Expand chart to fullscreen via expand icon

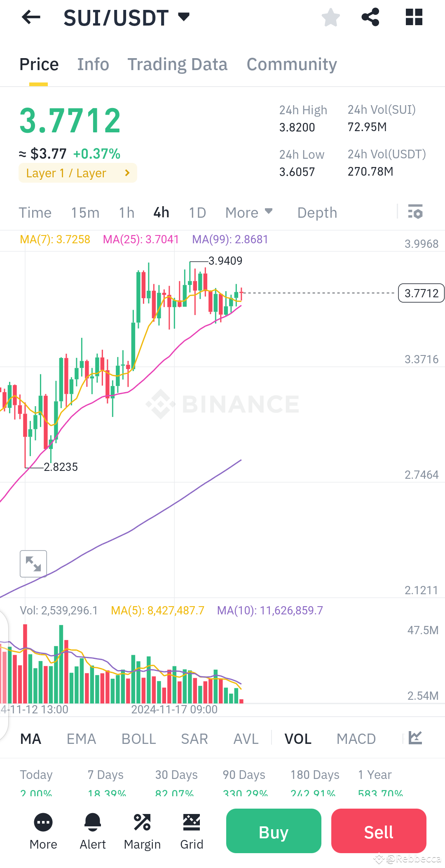[33, 564]
